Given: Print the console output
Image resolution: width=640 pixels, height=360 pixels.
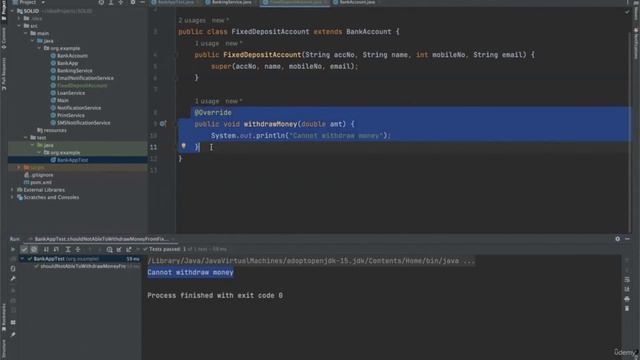Looking at the screenshot, I should [x=627, y=299].
